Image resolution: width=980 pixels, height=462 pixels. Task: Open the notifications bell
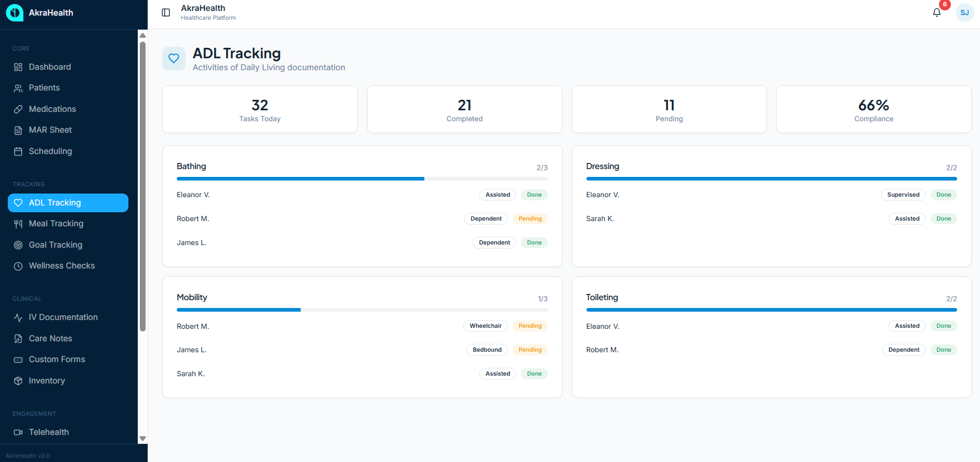[x=937, y=12]
